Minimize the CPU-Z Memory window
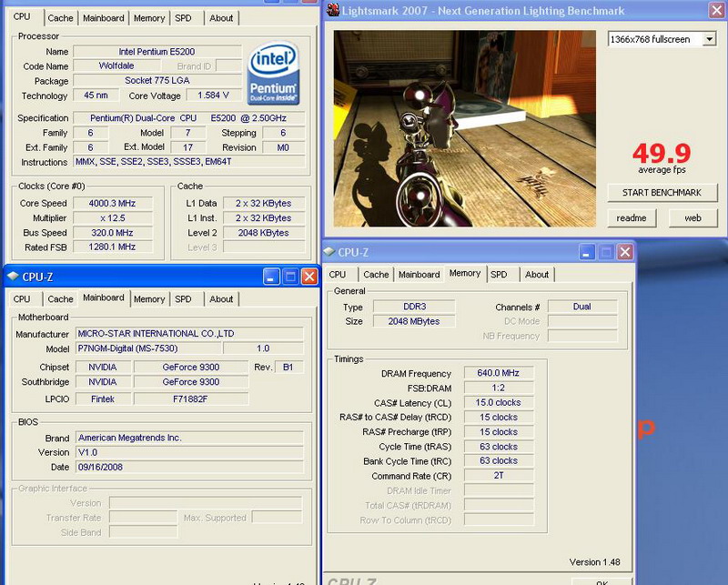728x585 pixels. (x=587, y=252)
